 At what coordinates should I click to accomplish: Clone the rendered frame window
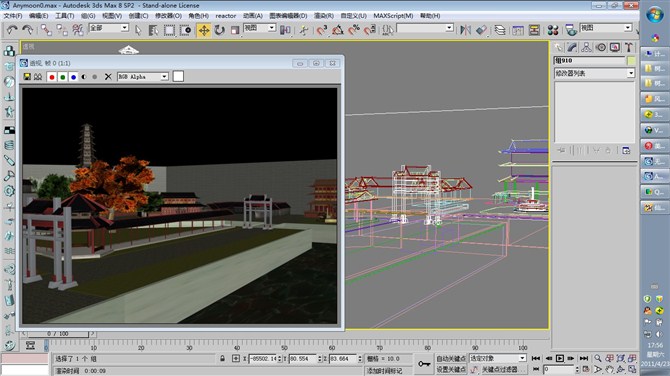click(x=38, y=76)
